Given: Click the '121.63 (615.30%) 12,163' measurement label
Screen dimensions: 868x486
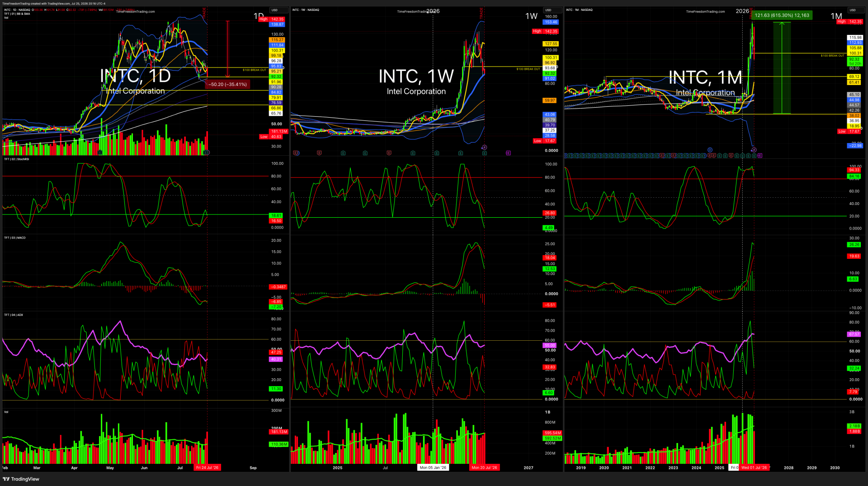Looking at the screenshot, I should tap(782, 15).
